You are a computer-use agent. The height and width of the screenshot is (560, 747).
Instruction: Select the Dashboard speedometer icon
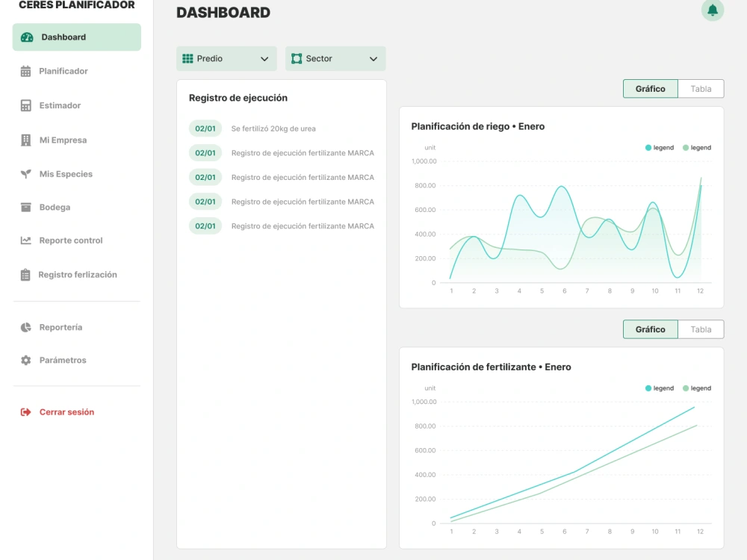(x=28, y=37)
